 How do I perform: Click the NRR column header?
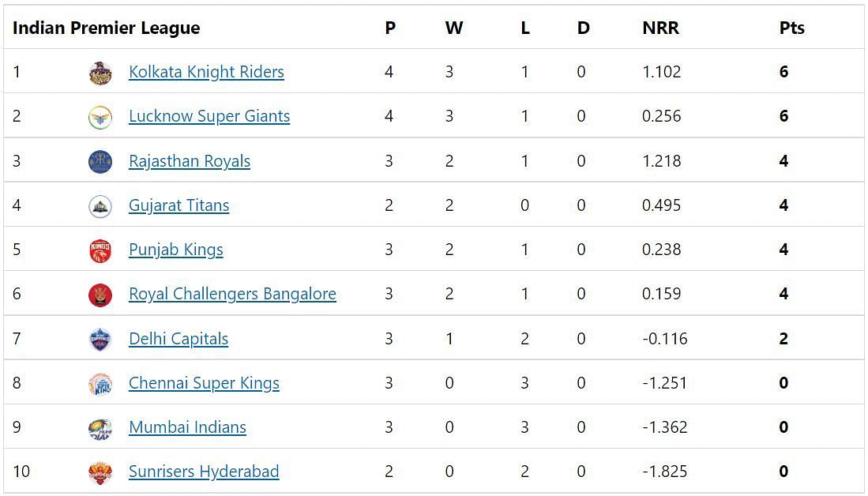[660, 28]
